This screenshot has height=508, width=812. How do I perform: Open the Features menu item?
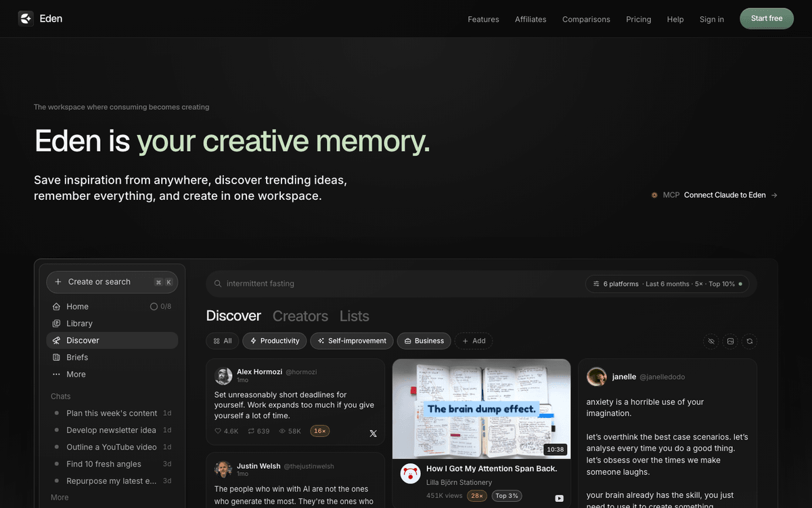[x=483, y=19]
